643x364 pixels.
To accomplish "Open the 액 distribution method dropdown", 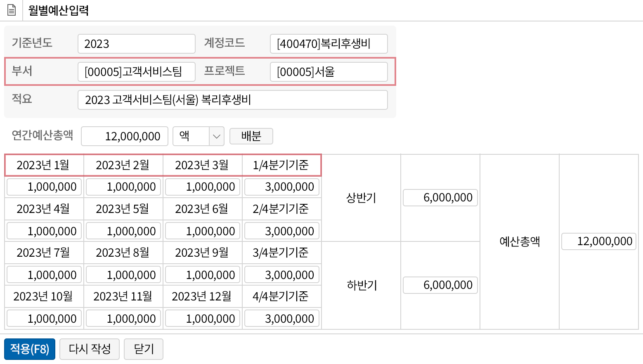I will [x=192, y=136].
